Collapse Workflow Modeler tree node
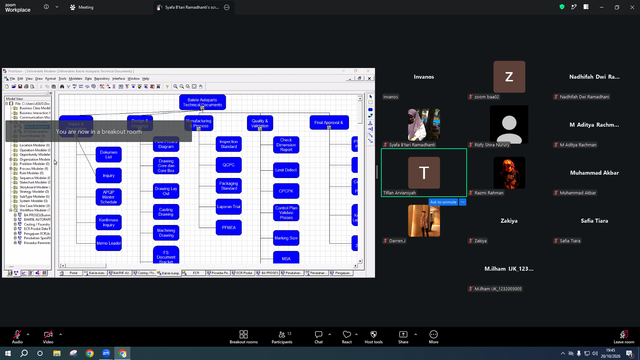The width and height of the screenshot is (640, 360). coord(11,210)
